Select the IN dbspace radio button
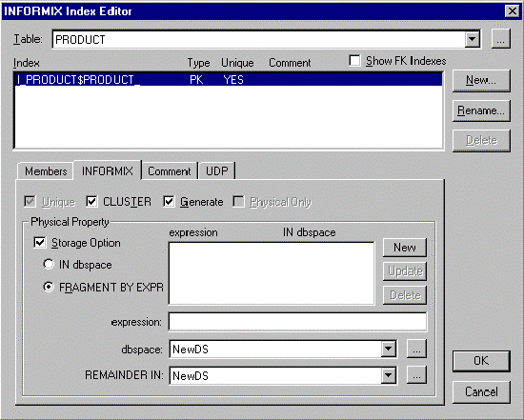Image resolution: width=524 pixels, height=420 pixels. point(49,265)
